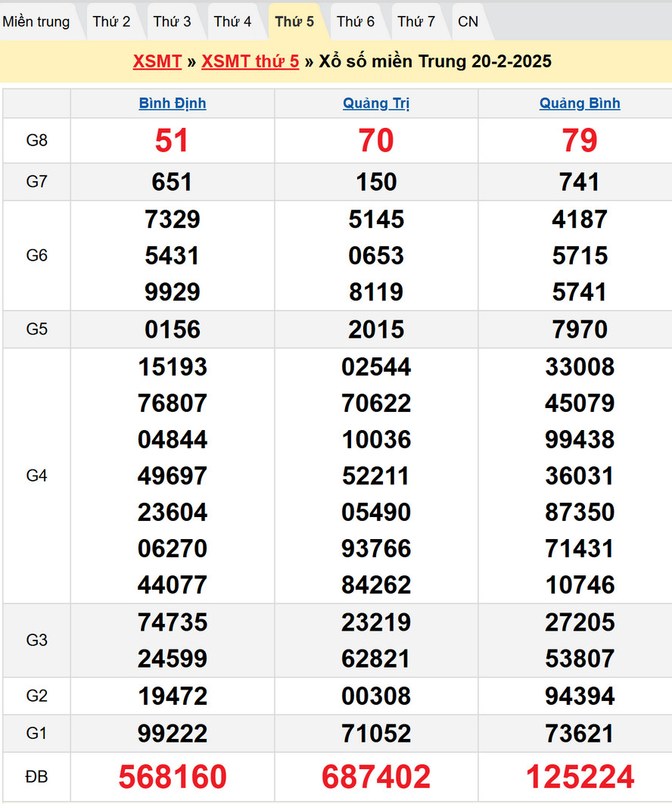The width and height of the screenshot is (672, 804).
Task: Click Quảng Trị special prize 687402
Action: click(x=376, y=777)
